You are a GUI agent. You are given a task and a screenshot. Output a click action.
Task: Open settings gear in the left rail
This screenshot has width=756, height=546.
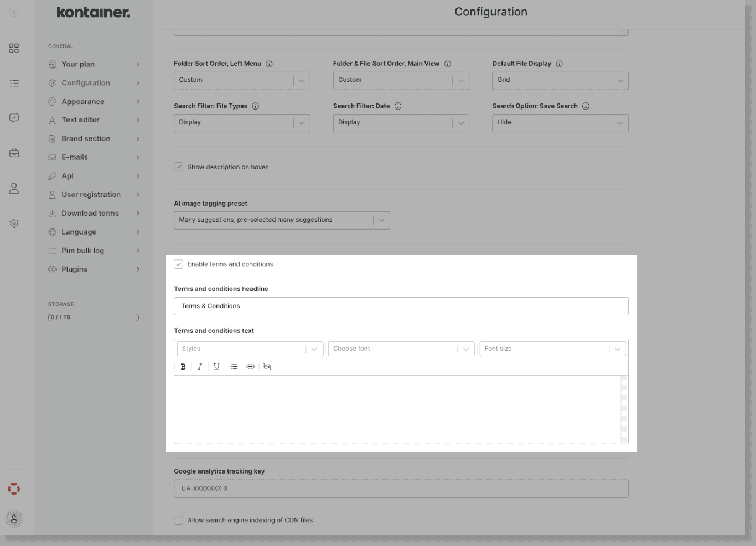[13, 223]
